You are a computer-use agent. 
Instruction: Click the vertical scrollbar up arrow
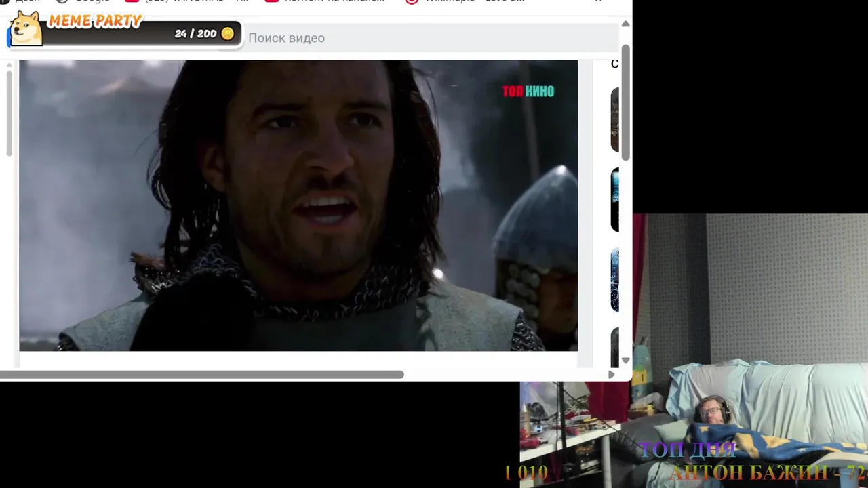625,24
